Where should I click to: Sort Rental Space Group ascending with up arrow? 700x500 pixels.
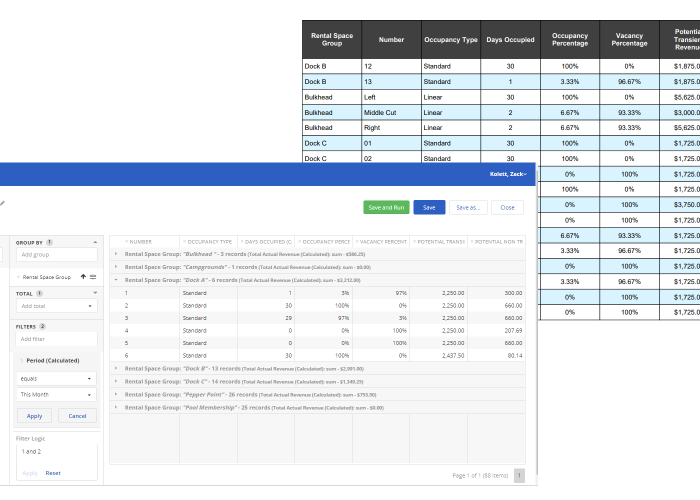click(83, 277)
